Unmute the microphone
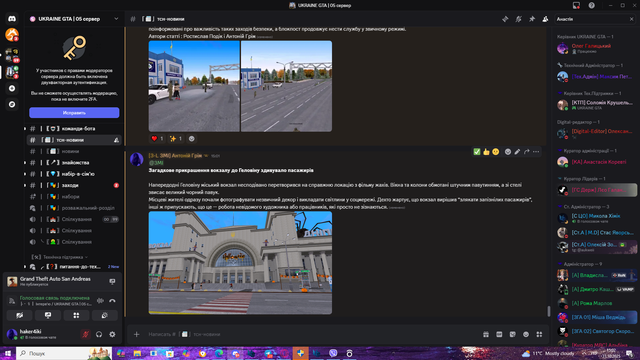This screenshot has height=360, width=640. click(x=85, y=334)
